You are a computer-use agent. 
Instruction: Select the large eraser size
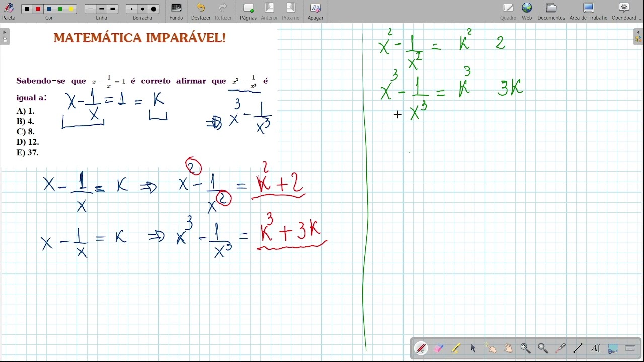coord(154,9)
